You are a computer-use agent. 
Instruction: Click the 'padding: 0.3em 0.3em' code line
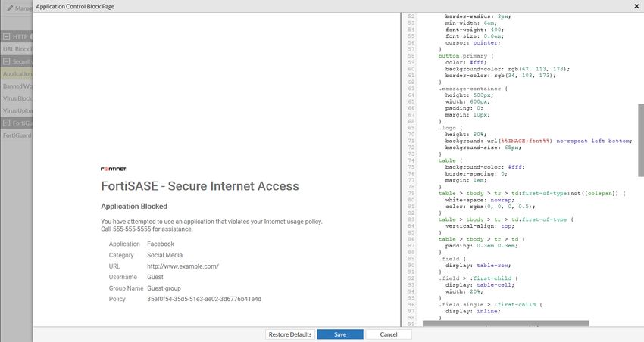tap(481, 246)
